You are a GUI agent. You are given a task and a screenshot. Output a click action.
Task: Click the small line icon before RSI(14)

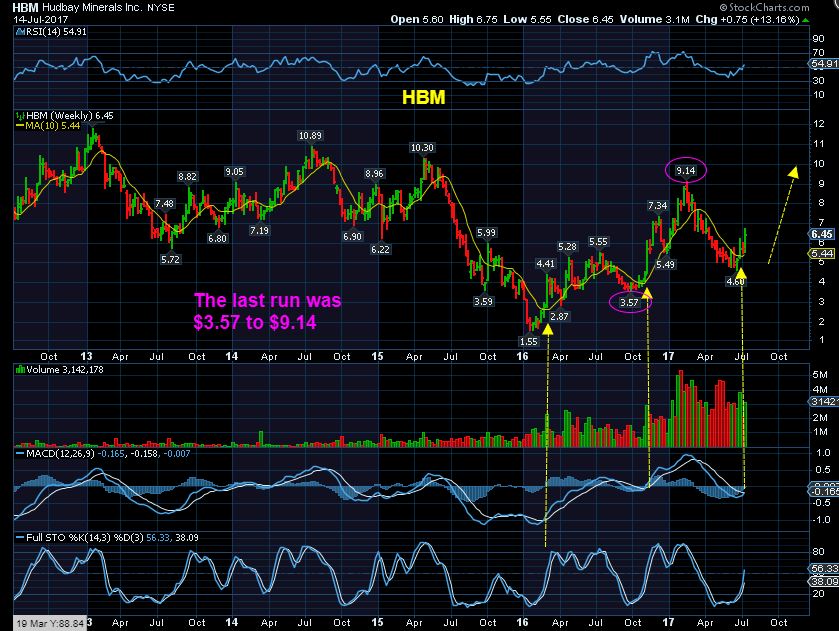click(x=20, y=32)
